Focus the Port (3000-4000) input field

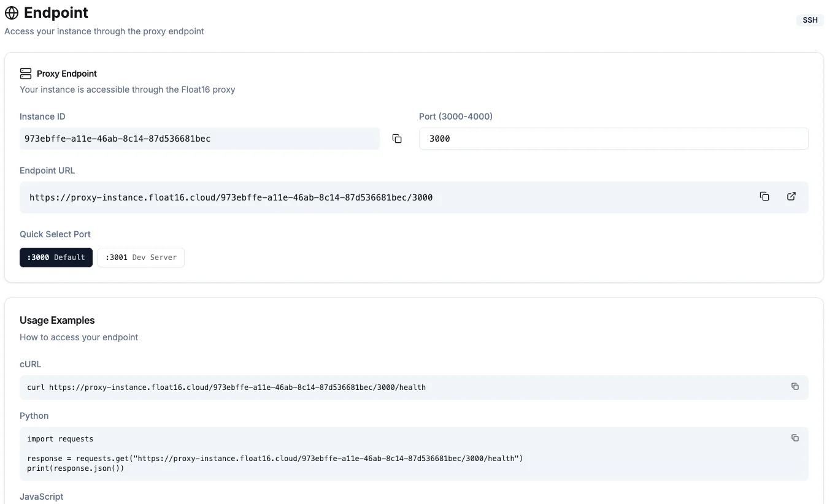pyautogui.click(x=614, y=139)
